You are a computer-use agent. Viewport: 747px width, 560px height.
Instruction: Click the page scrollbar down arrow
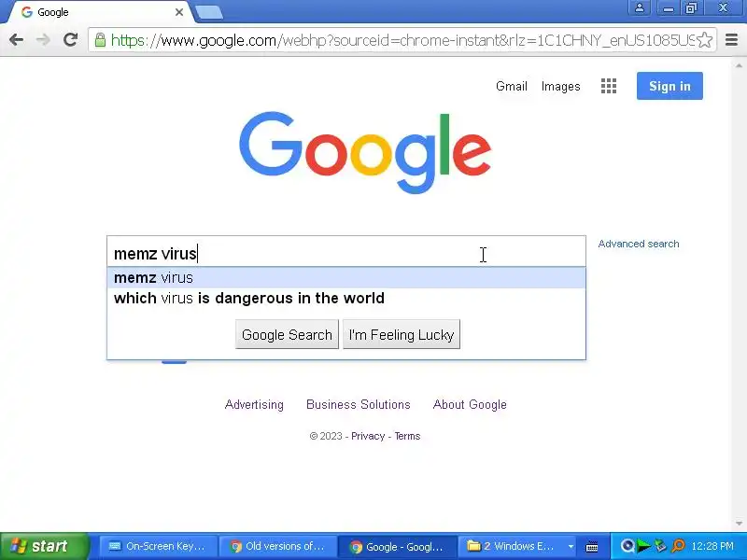click(x=739, y=524)
